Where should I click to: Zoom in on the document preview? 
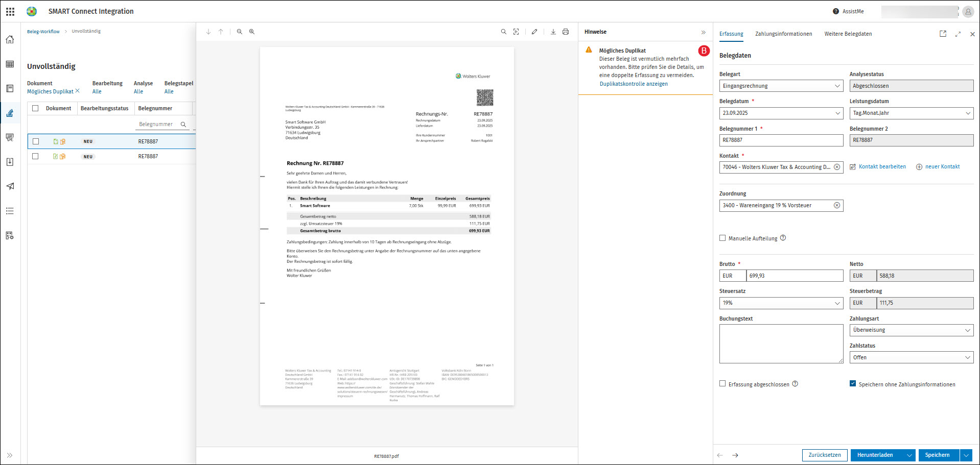tap(252, 32)
